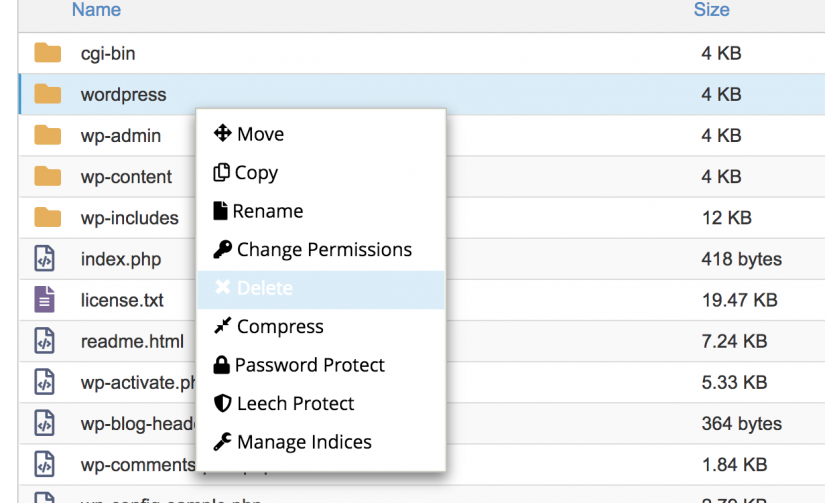Click the wp-content folder icon
Image resolution: width=825 pixels, height=503 pixels.
coord(47,176)
